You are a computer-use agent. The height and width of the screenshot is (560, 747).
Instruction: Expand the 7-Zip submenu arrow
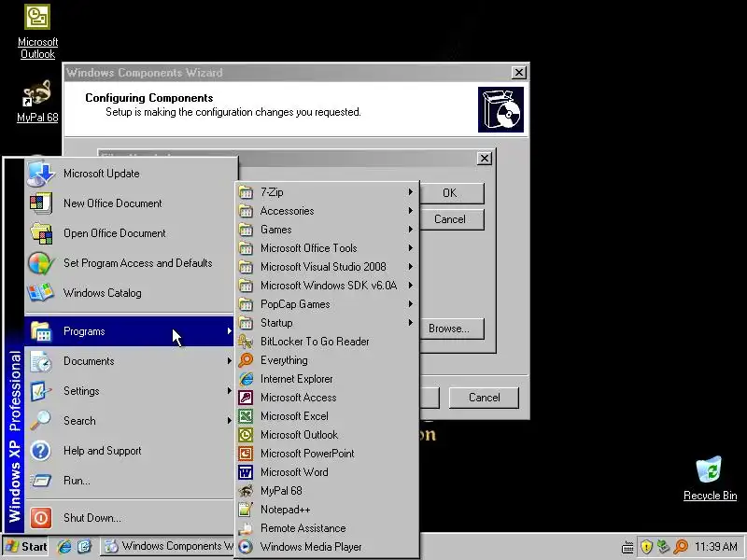[410, 192]
